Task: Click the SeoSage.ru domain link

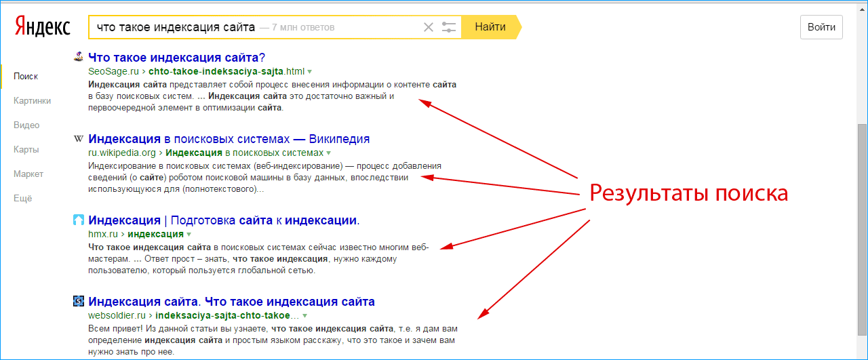Action: pyautogui.click(x=113, y=71)
